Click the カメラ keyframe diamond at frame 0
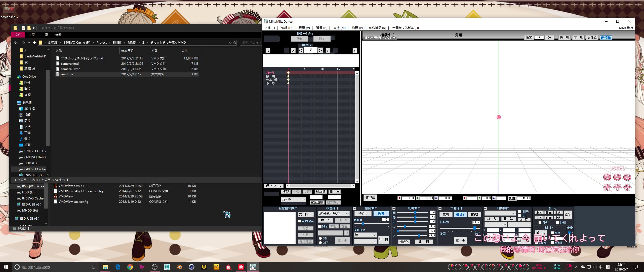This screenshot has width=644, height=272. tap(288, 73)
